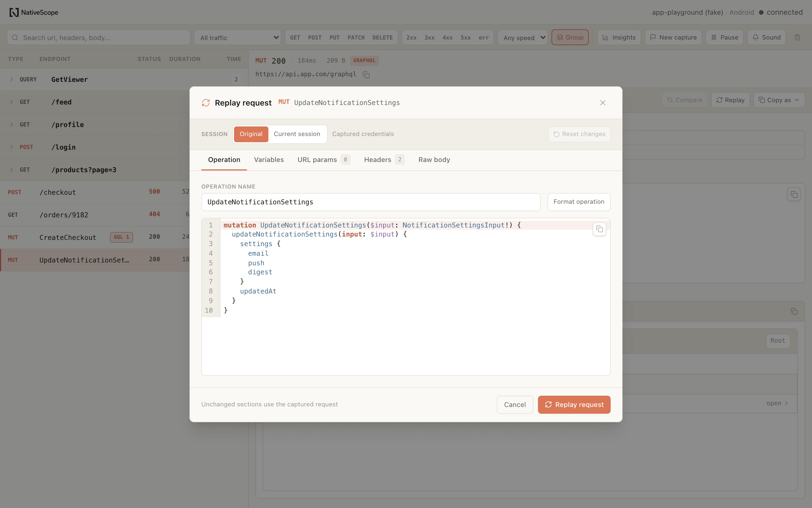Image resolution: width=812 pixels, height=508 pixels.
Task: Toggle the Sound notification button
Action: [766, 37]
